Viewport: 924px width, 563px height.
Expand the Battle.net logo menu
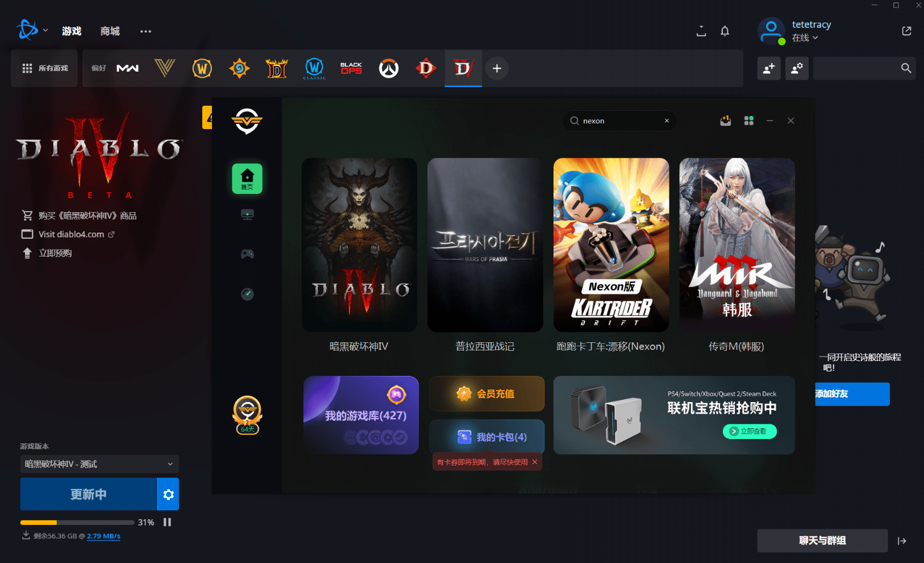(x=32, y=30)
